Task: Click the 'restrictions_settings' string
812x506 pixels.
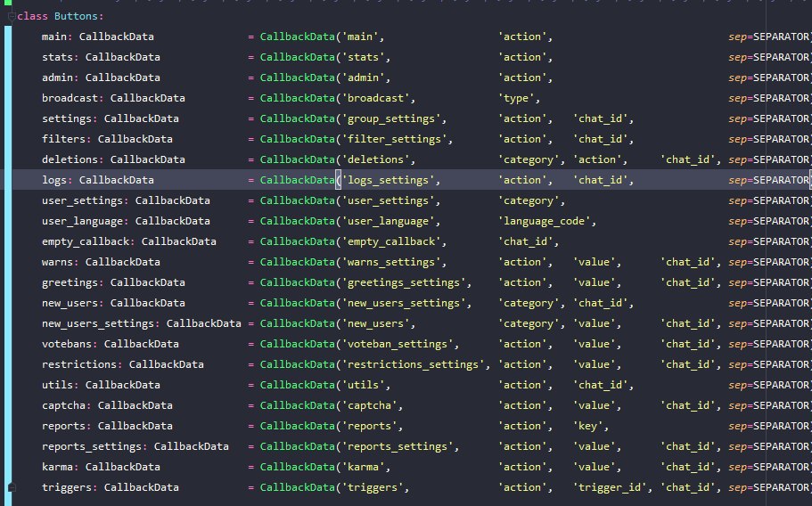Action: 413,364
